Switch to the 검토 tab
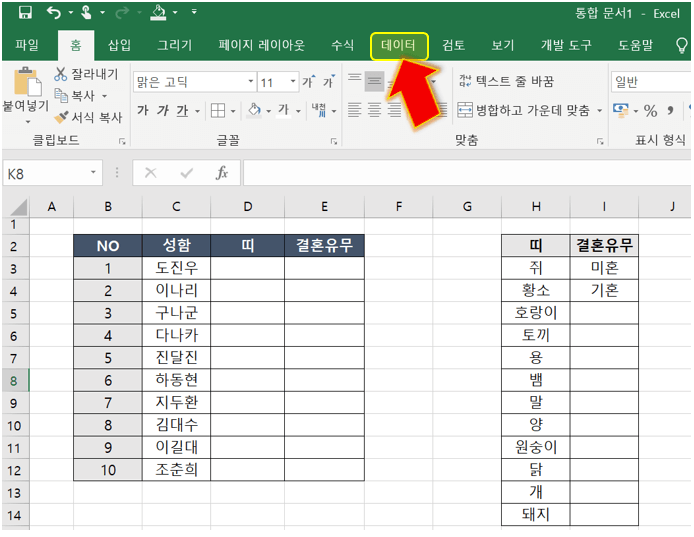This screenshot has width=694, height=537. [454, 45]
